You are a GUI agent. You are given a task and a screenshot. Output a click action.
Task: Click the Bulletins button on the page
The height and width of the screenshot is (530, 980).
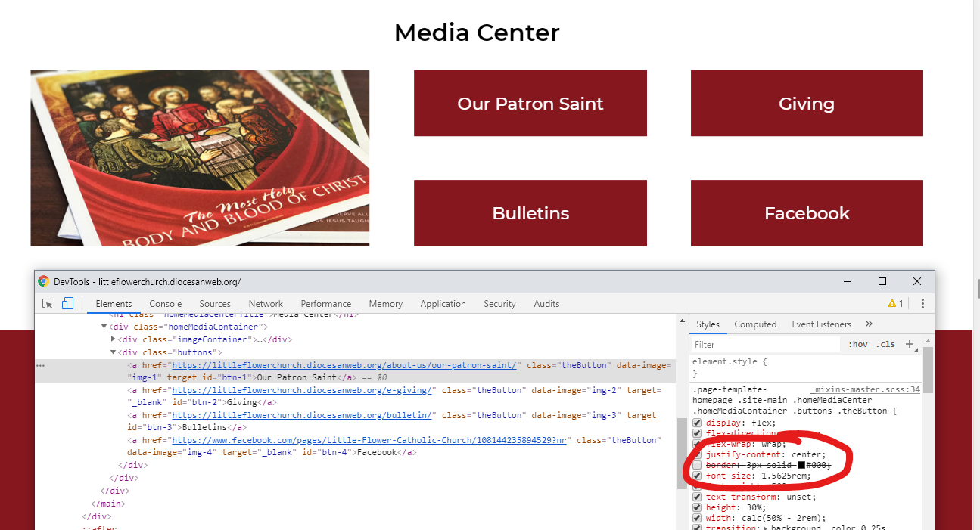530,213
